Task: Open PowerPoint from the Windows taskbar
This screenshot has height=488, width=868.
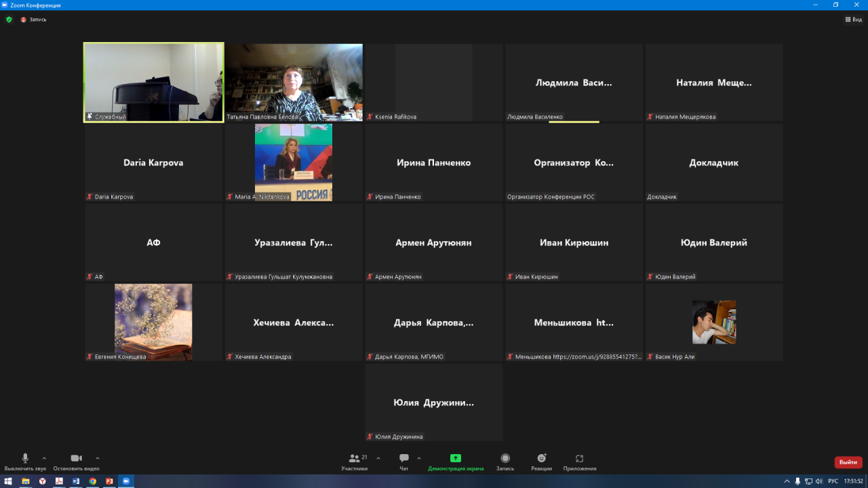Action: 108,481
